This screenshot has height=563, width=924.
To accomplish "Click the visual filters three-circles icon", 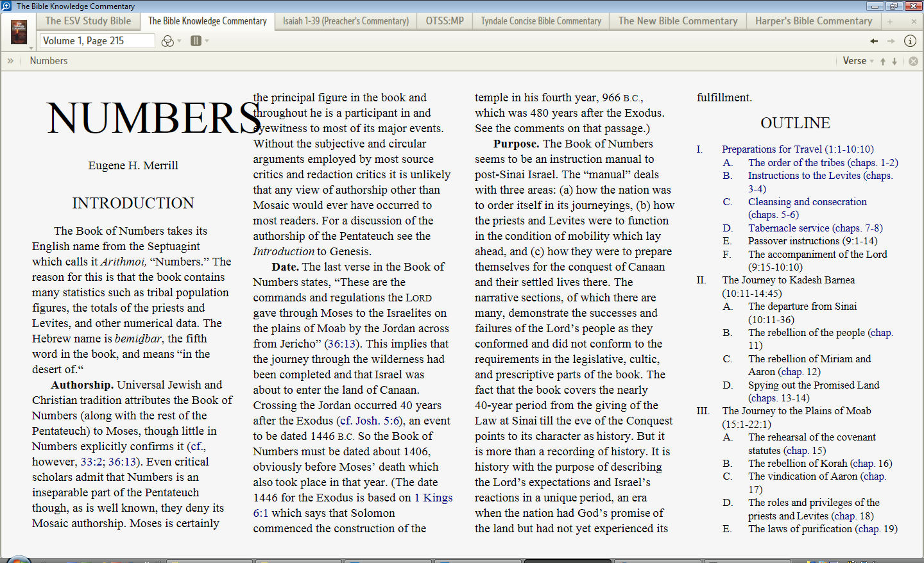I will 167,41.
